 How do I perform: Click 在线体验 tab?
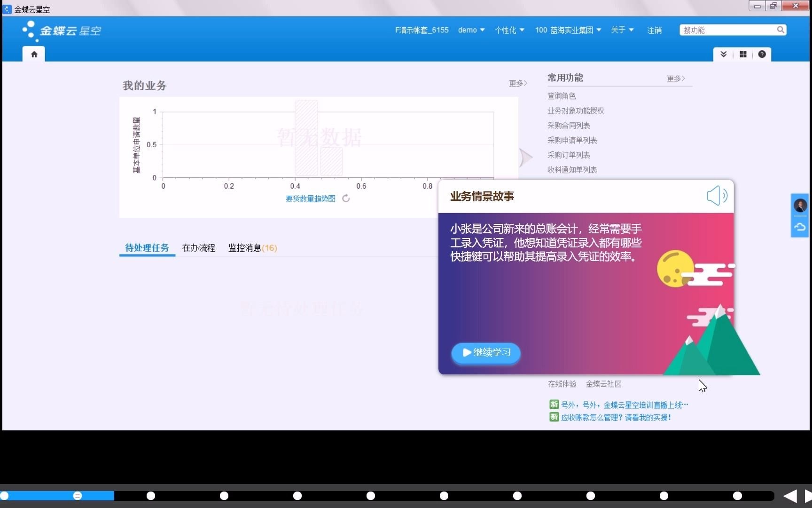(x=562, y=384)
